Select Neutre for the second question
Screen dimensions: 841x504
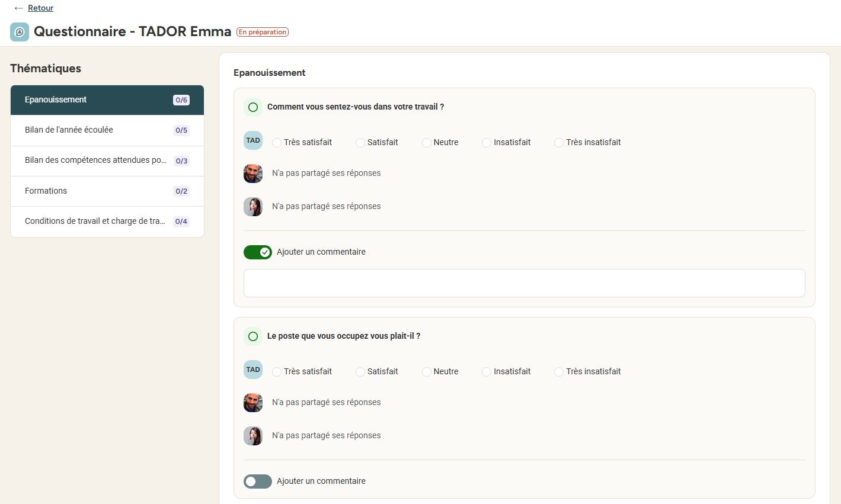pyautogui.click(x=427, y=372)
